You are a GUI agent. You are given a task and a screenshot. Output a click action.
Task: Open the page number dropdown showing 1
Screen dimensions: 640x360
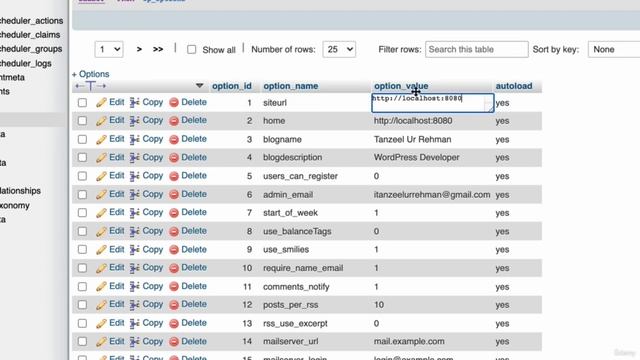pyautogui.click(x=109, y=49)
